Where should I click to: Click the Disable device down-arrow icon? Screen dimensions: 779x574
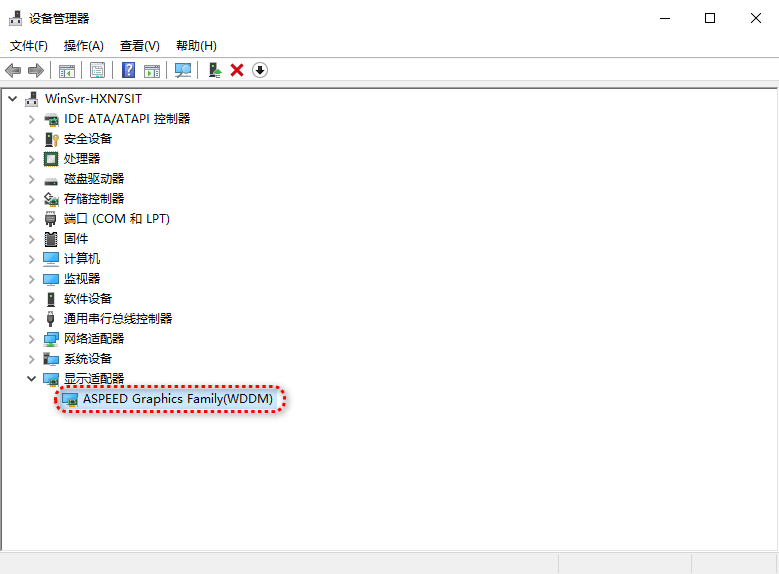click(260, 70)
